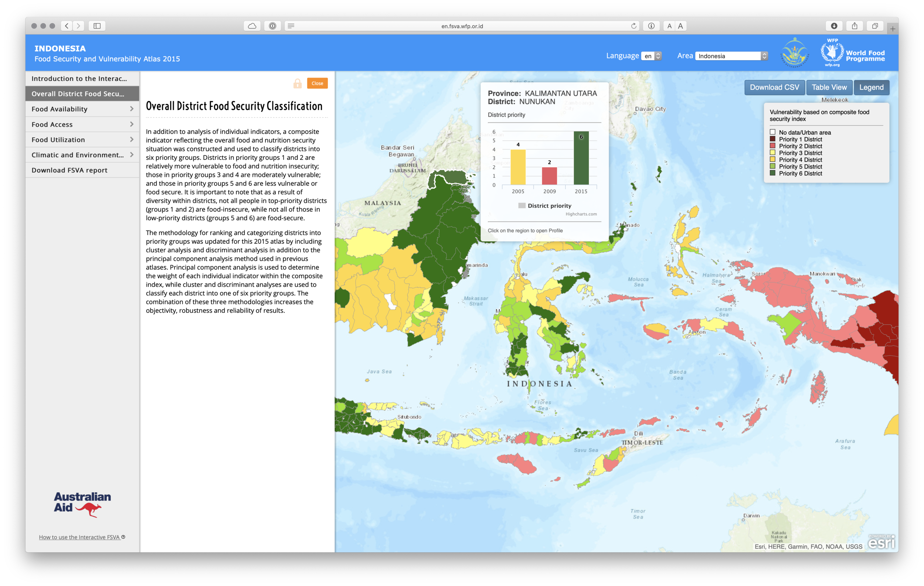Click the address bar en.fsva.wfp.or.id

tap(462, 26)
